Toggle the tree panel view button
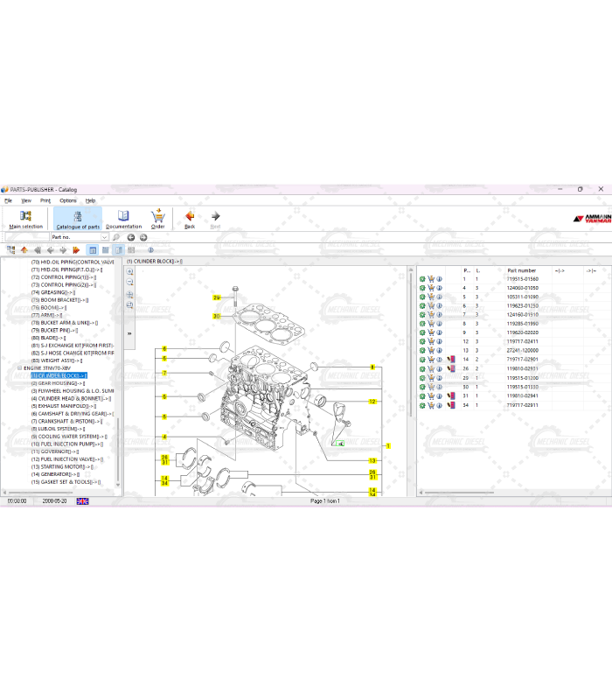Viewport: 612px width, 700px height. tap(93, 250)
